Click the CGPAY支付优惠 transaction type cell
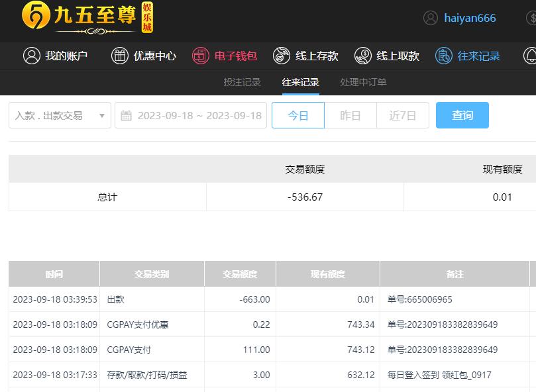 coord(138,324)
